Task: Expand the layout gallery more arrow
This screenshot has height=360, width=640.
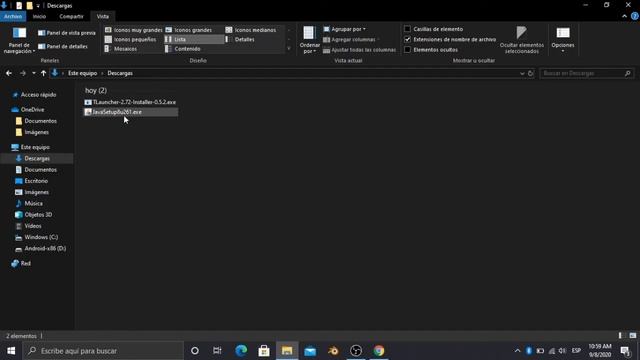Action: pyautogui.click(x=289, y=49)
